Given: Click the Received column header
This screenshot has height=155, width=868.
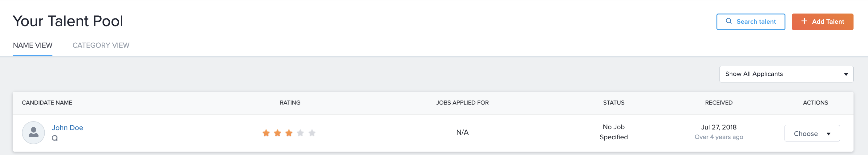Looking at the screenshot, I should click(x=719, y=103).
